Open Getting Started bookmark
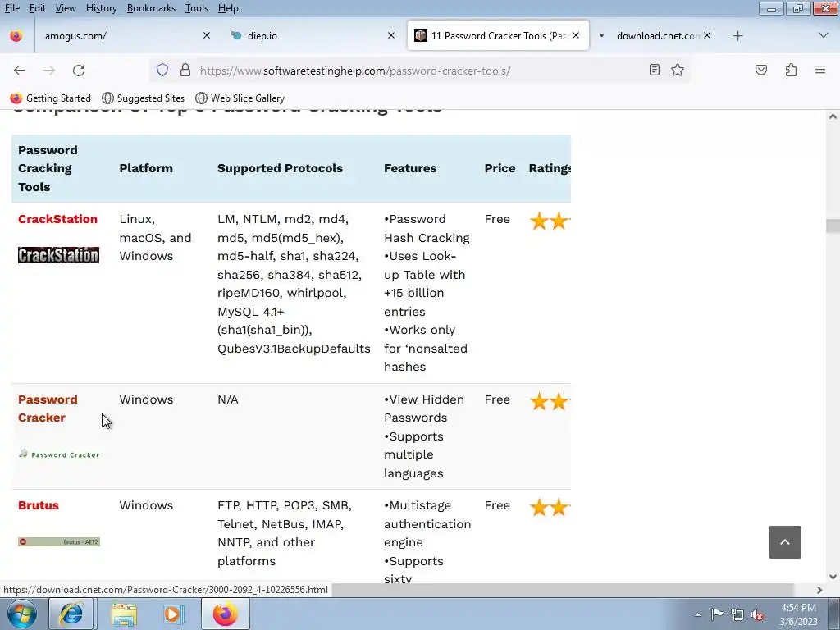840x630 pixels. 51,98
